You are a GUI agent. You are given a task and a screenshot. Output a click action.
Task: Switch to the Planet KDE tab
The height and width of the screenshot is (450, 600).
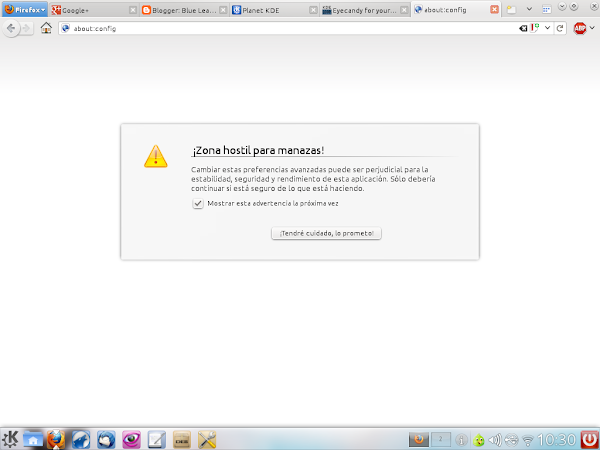tap(274, 10)
